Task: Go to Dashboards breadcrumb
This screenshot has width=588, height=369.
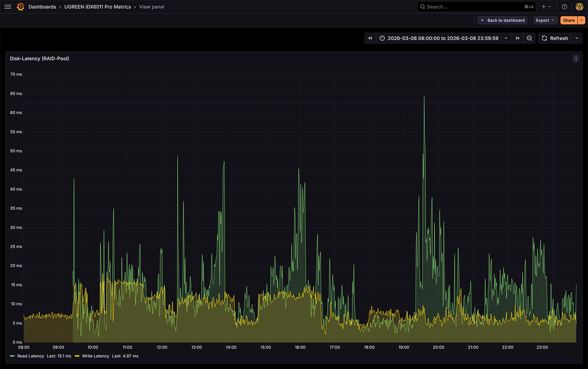Action: pyautogui.click(x=42, y=7)
